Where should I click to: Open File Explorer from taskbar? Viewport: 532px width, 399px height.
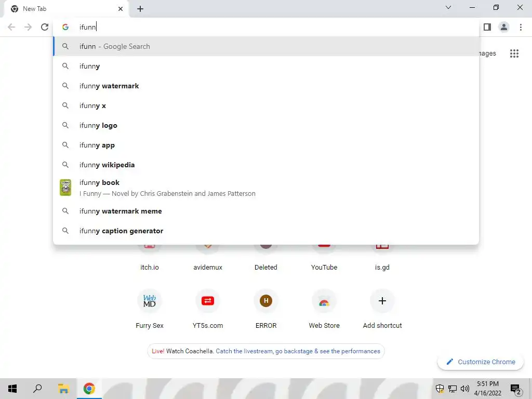pyautogui.click(x=63, y=389)
